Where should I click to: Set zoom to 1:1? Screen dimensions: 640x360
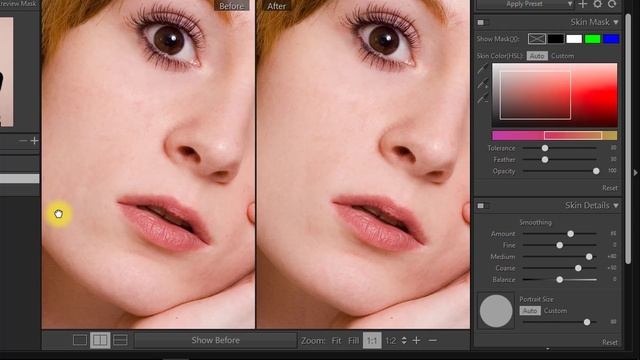click(372, 340)
